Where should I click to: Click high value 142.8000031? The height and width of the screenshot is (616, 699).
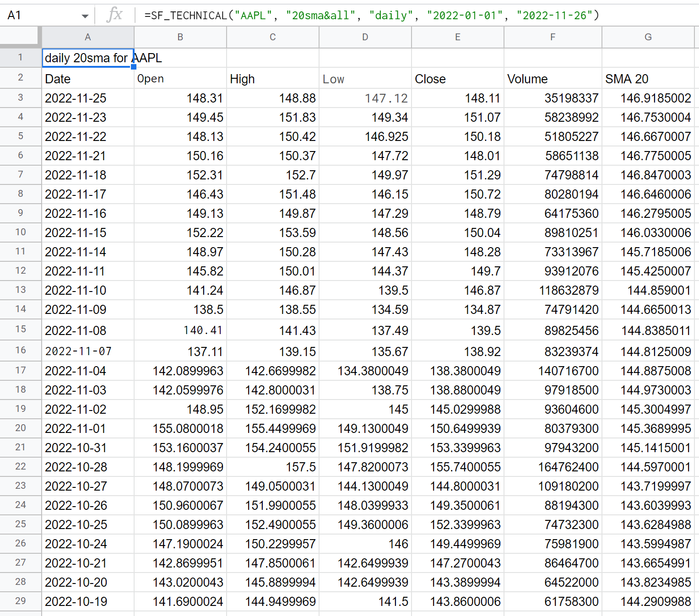[273, 390]
